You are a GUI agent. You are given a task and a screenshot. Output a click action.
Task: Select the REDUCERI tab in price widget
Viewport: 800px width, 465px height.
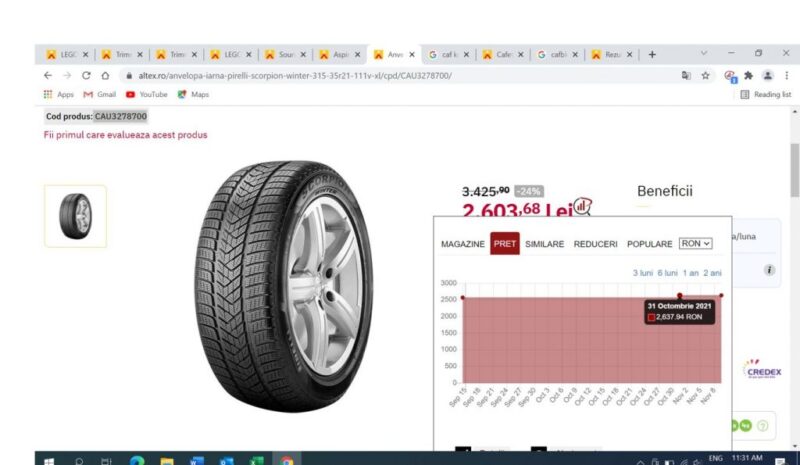click(595, 244)
